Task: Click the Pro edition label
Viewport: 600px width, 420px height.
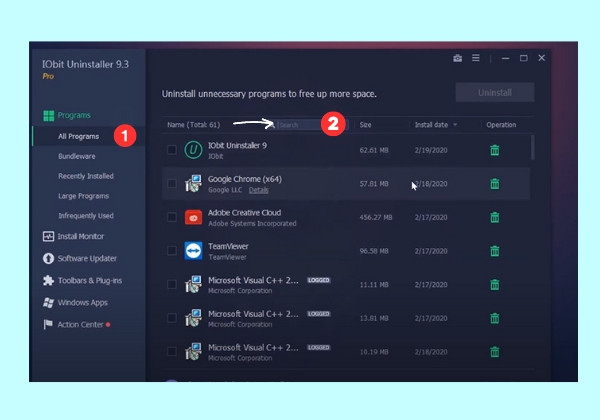Action: tap(48, 76)
